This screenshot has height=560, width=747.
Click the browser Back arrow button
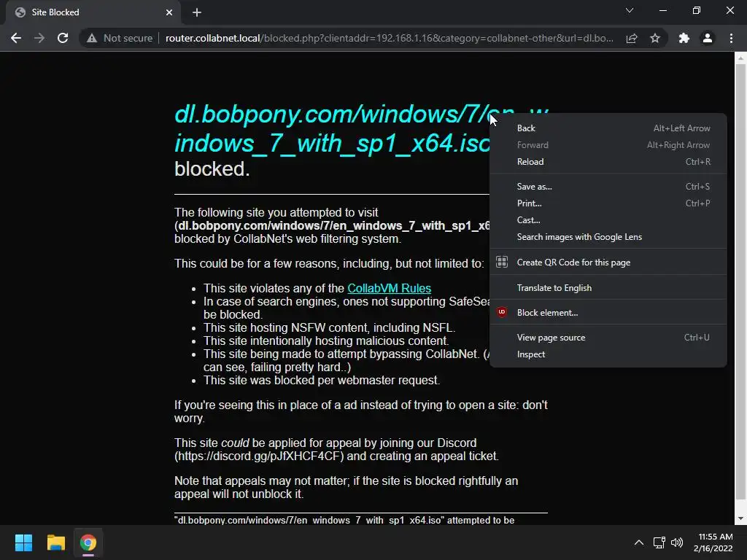point(16,38)
